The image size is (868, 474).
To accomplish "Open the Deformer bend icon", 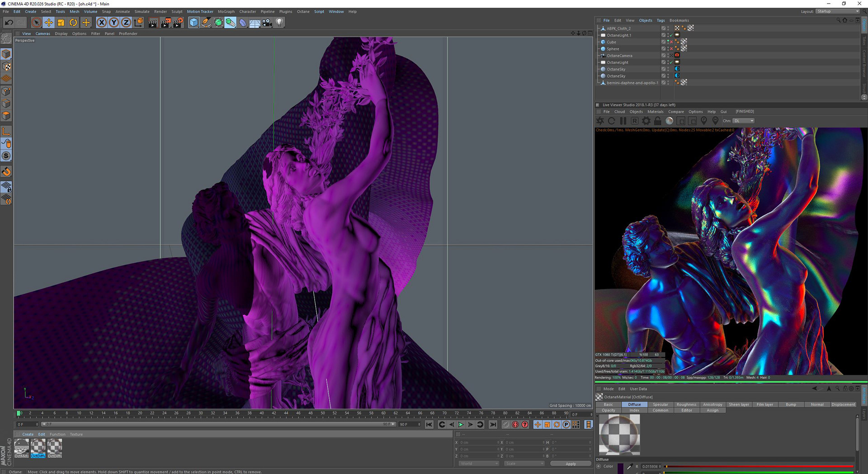I will pos(243,23).
